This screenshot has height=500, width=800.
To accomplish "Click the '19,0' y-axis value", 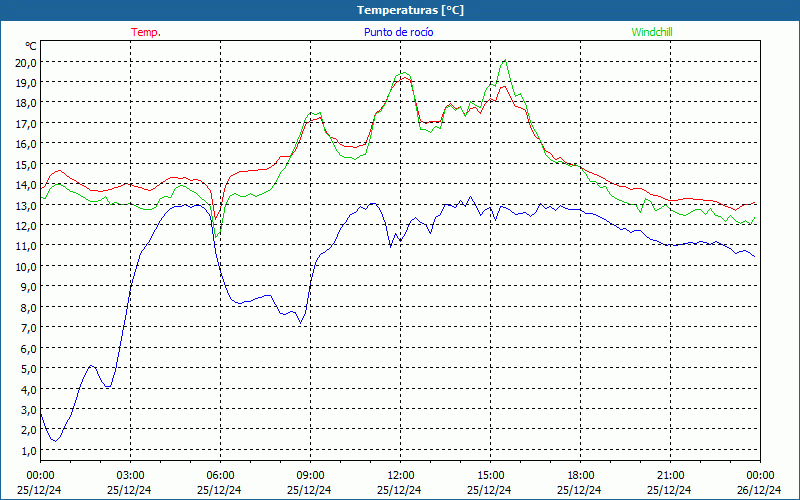I will [27, 83].
